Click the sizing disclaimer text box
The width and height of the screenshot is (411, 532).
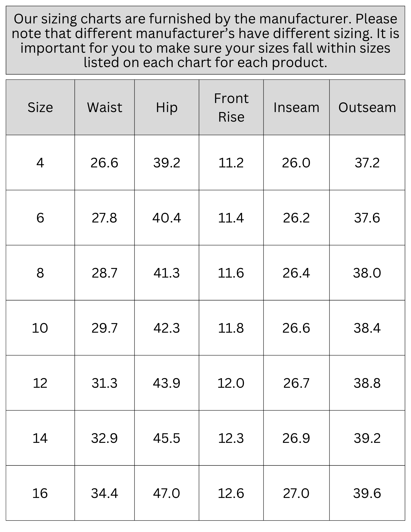205,40
